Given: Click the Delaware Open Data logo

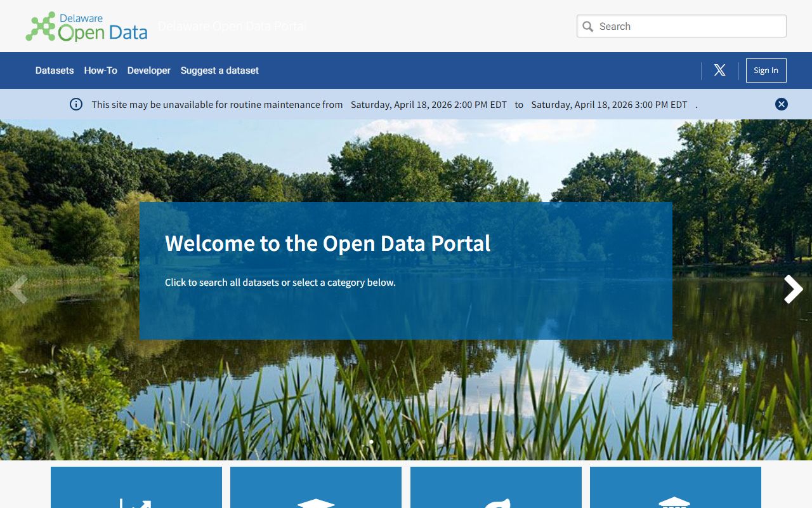Looking at the screenshot, I should [x=86, y=27].
